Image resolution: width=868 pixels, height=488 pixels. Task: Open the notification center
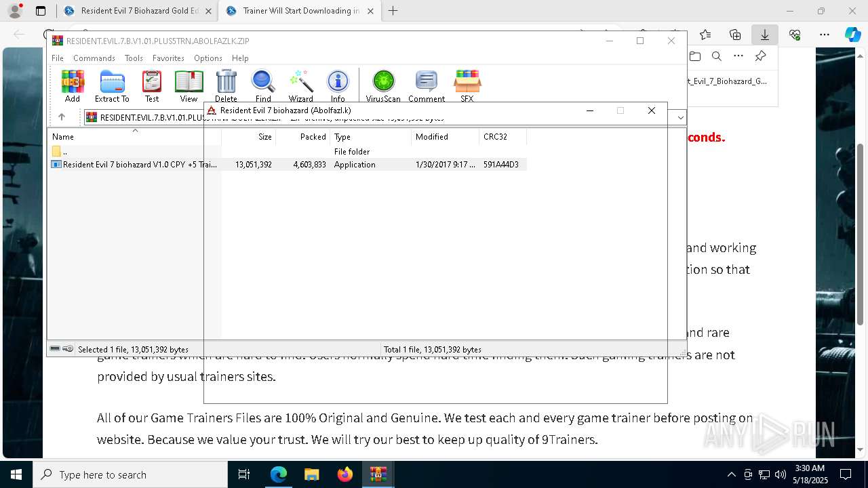point(846,474)
